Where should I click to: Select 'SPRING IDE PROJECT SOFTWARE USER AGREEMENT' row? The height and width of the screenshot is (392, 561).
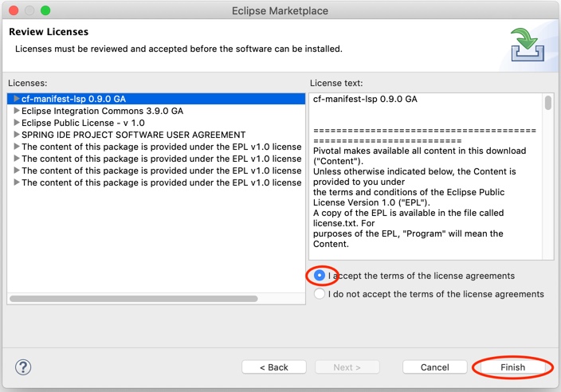coord(156,135)
